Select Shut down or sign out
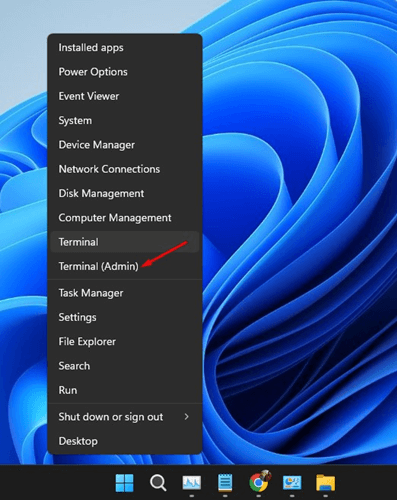Viewport: 397px width, 500px height. click(125, 417)
